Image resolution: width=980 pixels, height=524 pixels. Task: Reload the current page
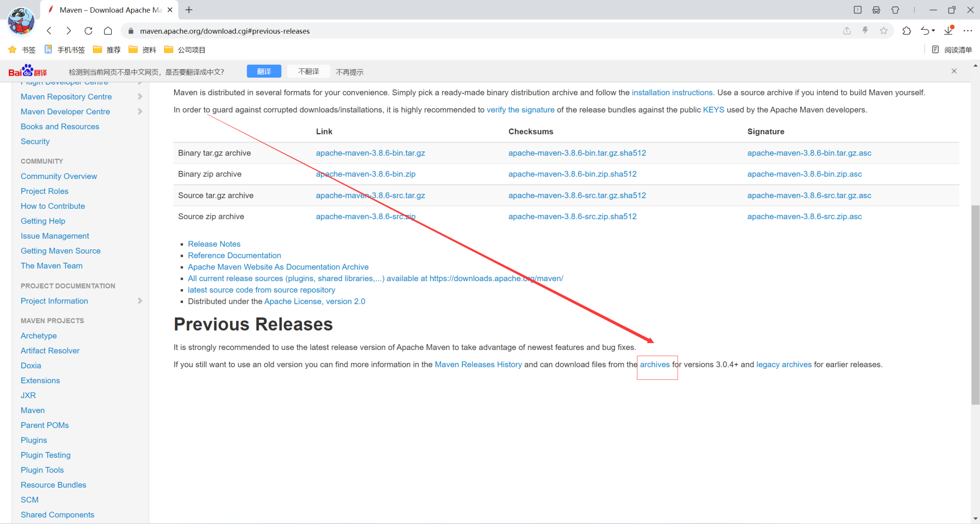click(88, 31)
